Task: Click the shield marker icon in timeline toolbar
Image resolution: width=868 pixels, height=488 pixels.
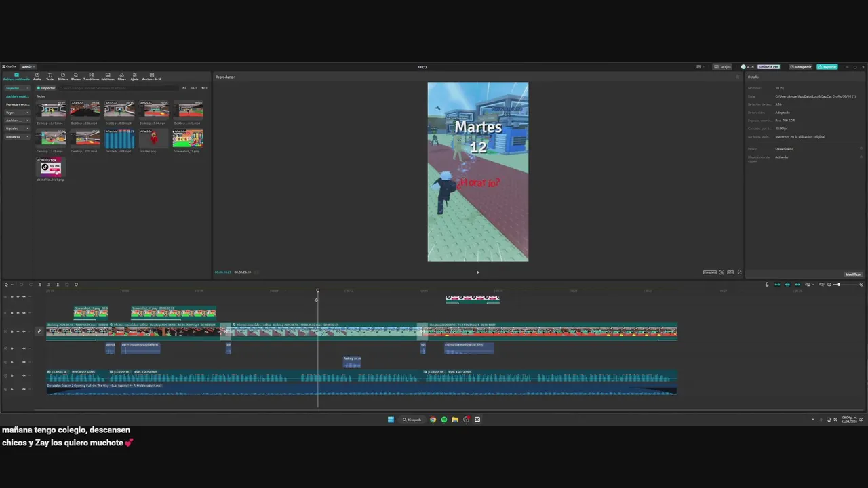Action: click(x=76, y=285)
